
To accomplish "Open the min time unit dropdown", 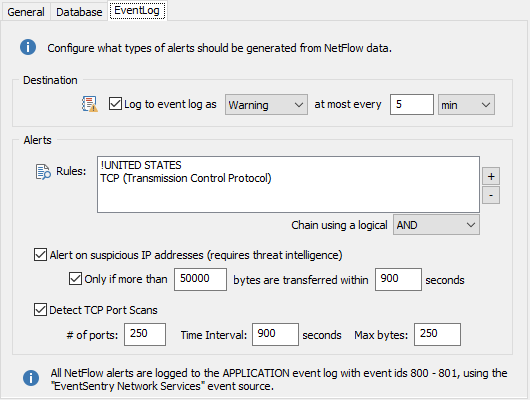I will 466,104.
